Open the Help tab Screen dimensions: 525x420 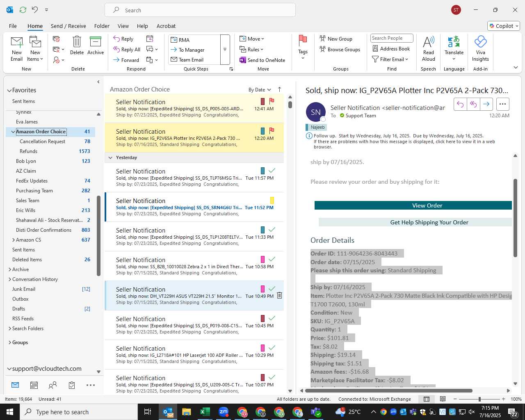click(x=142, y=26)
